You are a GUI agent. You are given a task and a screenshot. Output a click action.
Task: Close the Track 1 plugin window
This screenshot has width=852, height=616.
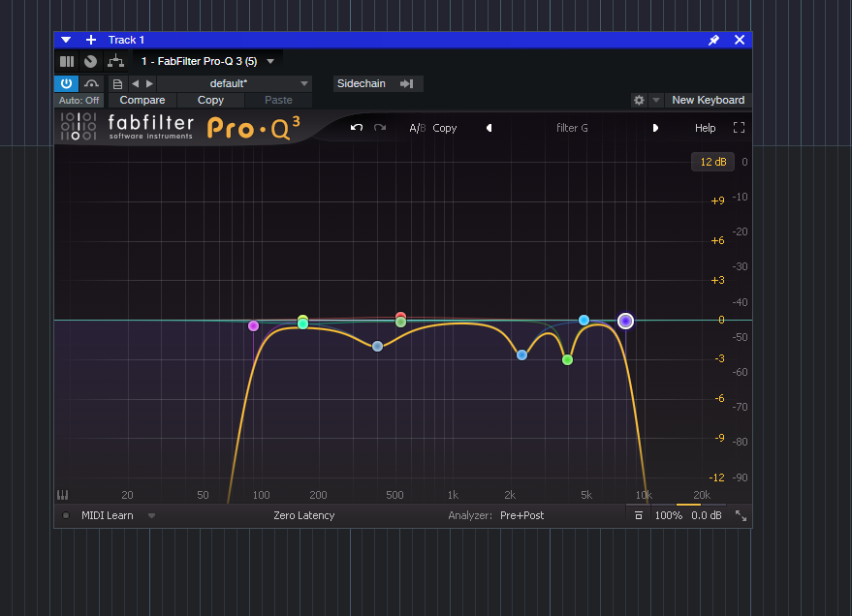(x=740, y=40)
